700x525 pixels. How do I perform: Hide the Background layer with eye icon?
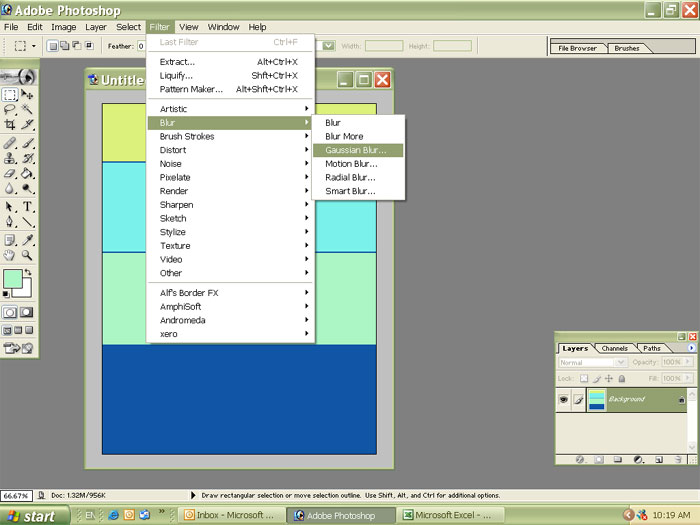coord(564,399)
